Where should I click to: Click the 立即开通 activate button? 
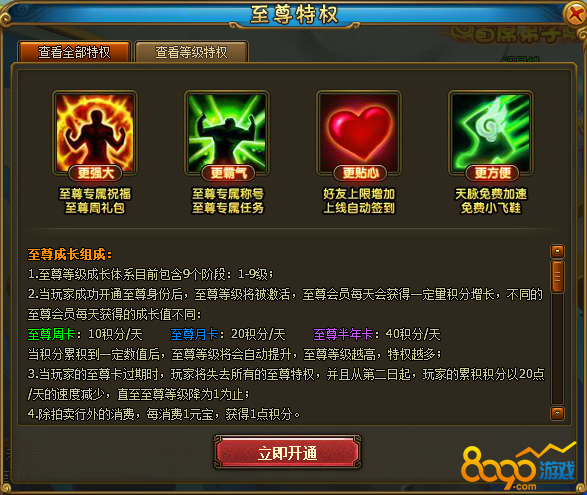(x=287, y=452)
